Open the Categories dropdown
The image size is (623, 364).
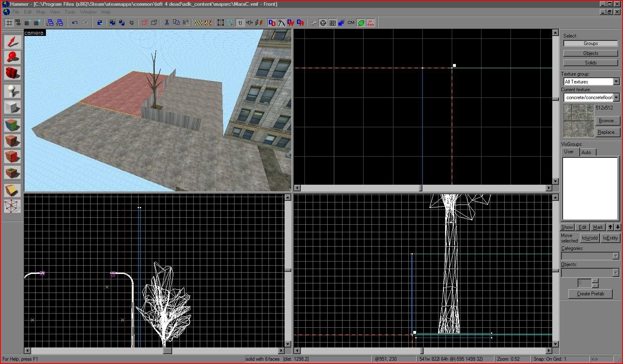[616, 256]
